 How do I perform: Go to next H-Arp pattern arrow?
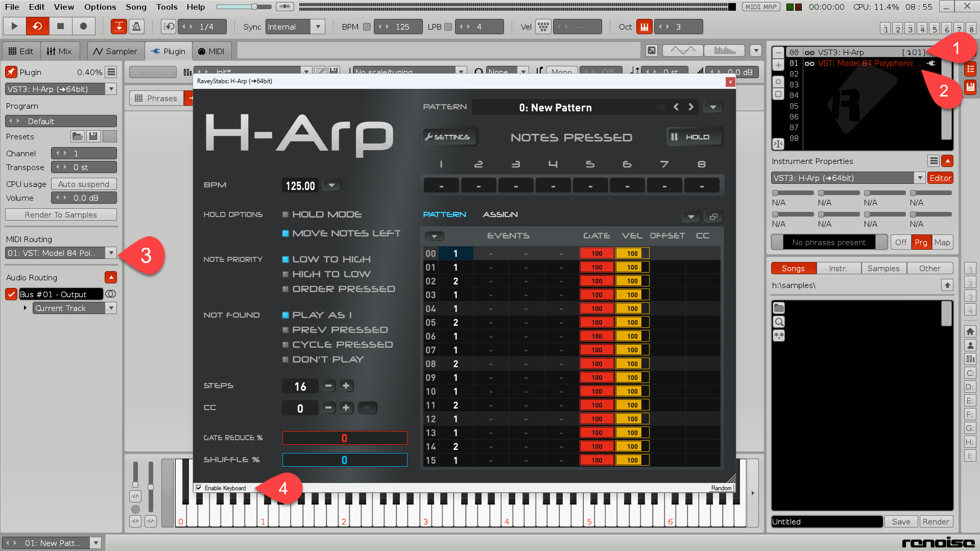[691, 107]
